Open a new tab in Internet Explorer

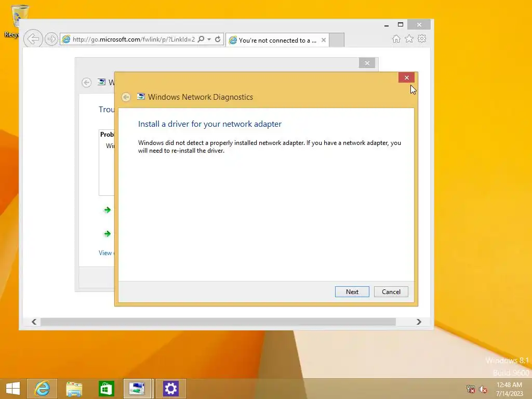coord(337,40)
